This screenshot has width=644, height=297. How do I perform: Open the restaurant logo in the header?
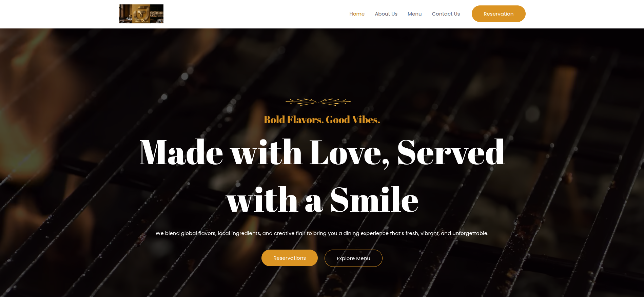point(141,14)
